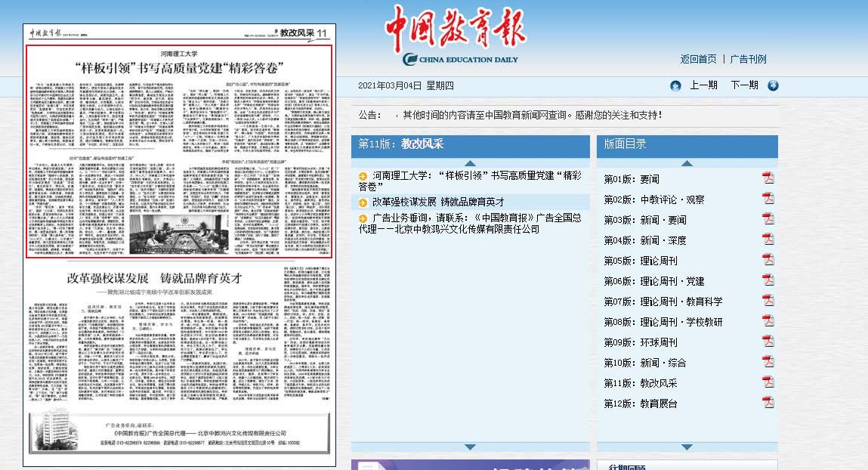Image resolution: width=868 pixels, height=470 pixels.
Task: Select 第06版：理论周刊·党建 page
Action: [654, 281]
